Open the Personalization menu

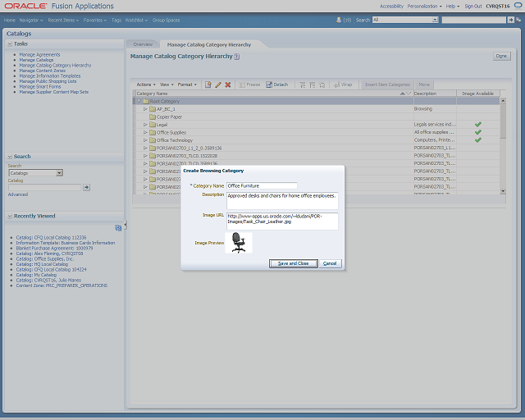[x=424, y=6]
